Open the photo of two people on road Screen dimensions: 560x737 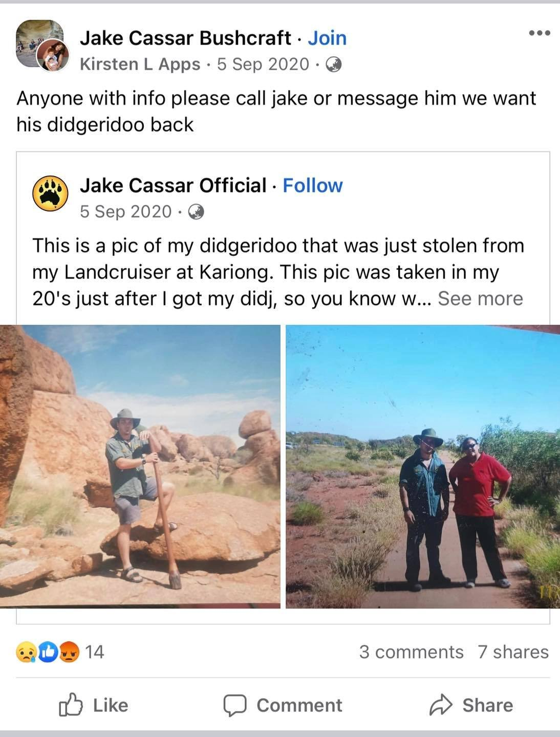[x=423, y=466]
